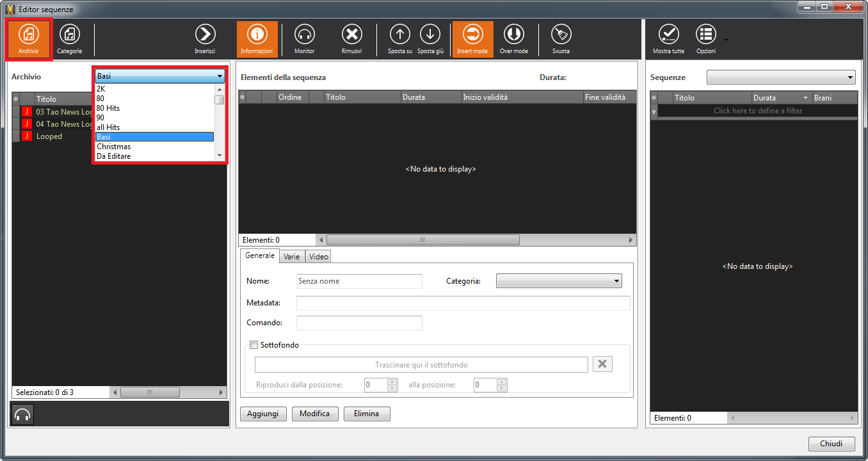The width and height of the screenshot is (868, 461).
Task: Click the Brani column header in Sequenze
Action: tap(834, 98)
